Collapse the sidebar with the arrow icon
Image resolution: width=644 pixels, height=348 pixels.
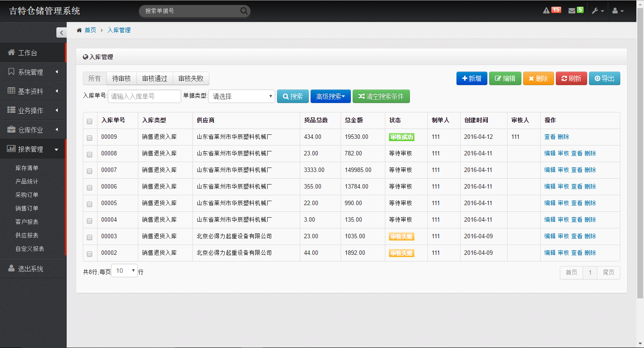pyautogui.click(x=61, y=33)
